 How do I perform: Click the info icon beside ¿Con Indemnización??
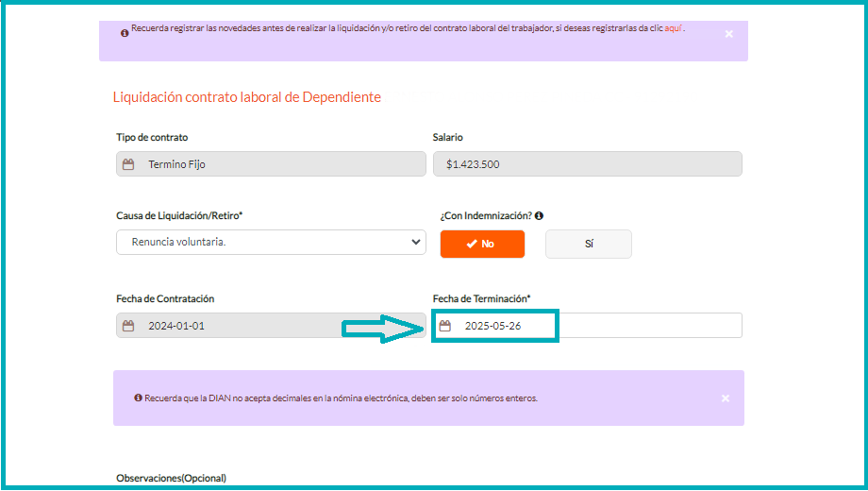click(539, 216)
